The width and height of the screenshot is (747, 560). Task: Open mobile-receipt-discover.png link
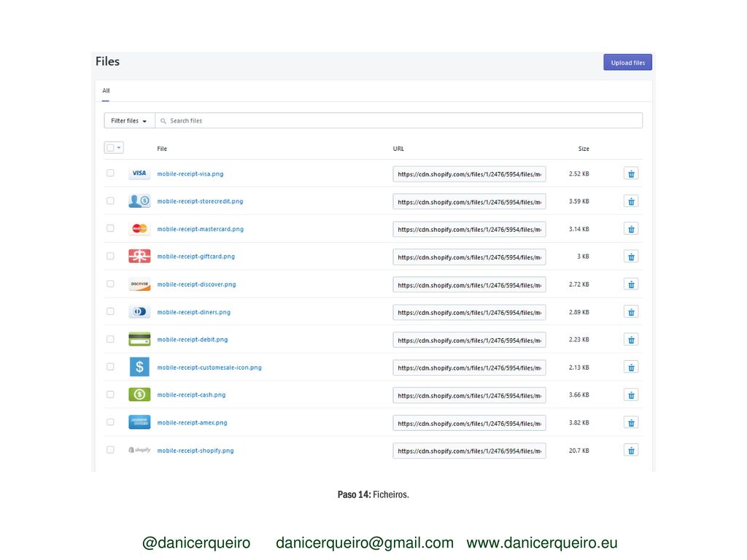[196, 284]
